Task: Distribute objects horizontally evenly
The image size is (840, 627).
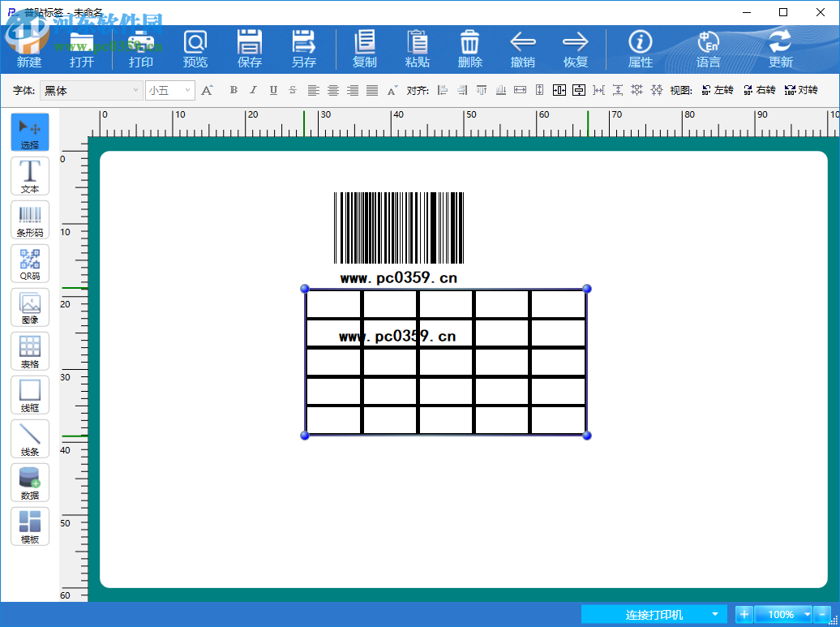Action: click(598, 90)
